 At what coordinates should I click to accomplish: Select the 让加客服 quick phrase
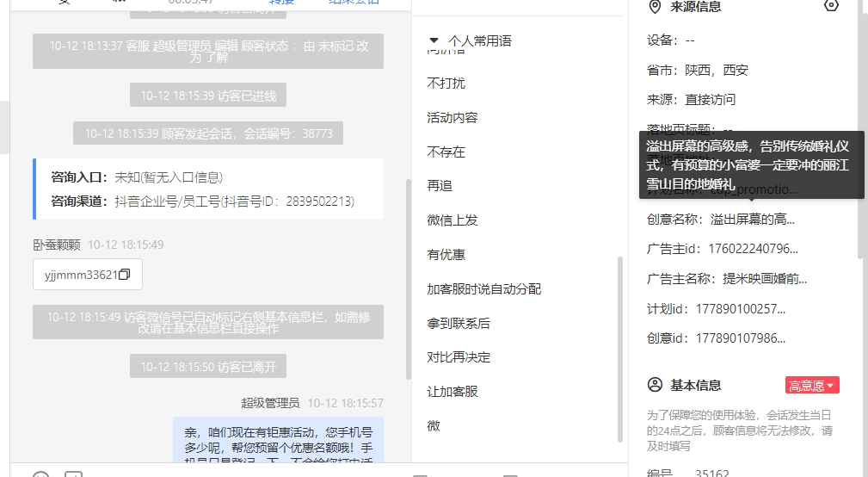(452, 391)
